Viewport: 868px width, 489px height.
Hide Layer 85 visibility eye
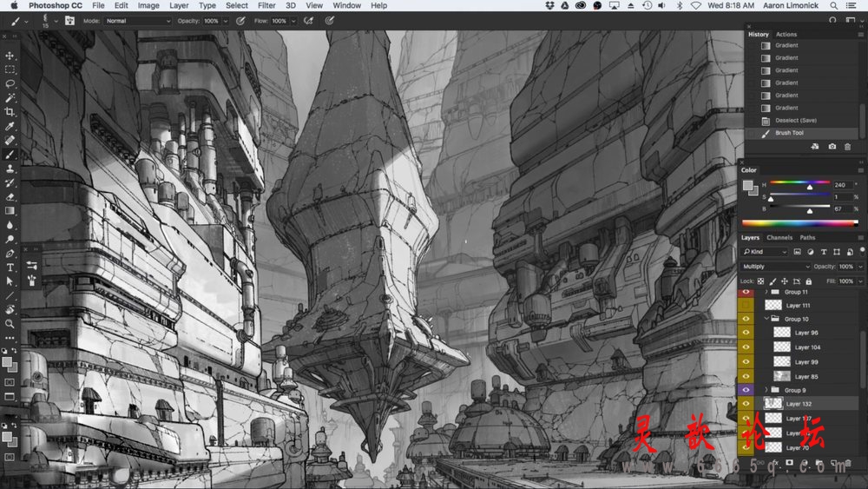746,377
